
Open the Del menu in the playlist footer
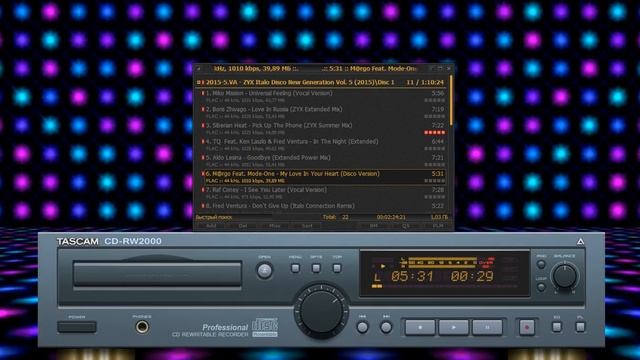243,226
